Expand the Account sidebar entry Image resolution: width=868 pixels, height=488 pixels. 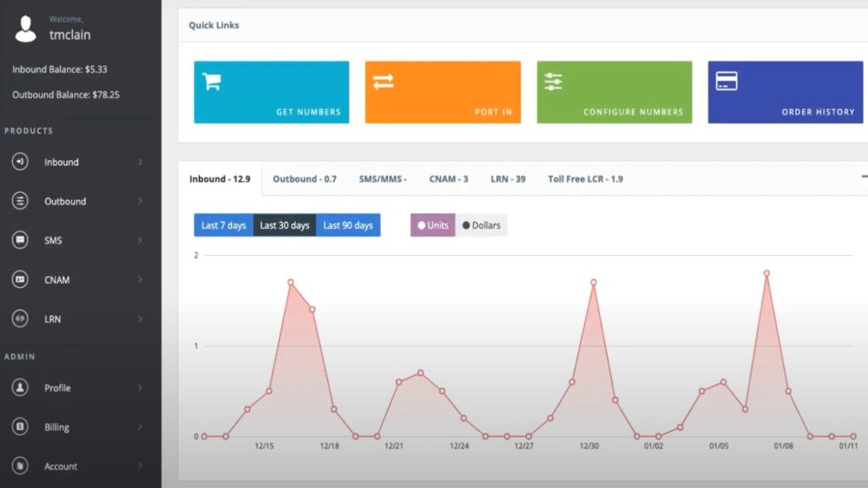(61, 466)
